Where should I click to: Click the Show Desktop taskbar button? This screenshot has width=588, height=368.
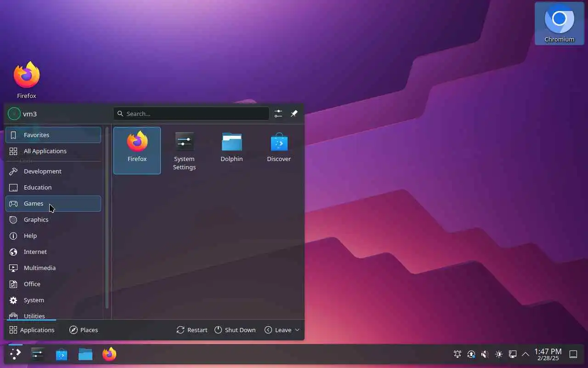click(573, 354)
